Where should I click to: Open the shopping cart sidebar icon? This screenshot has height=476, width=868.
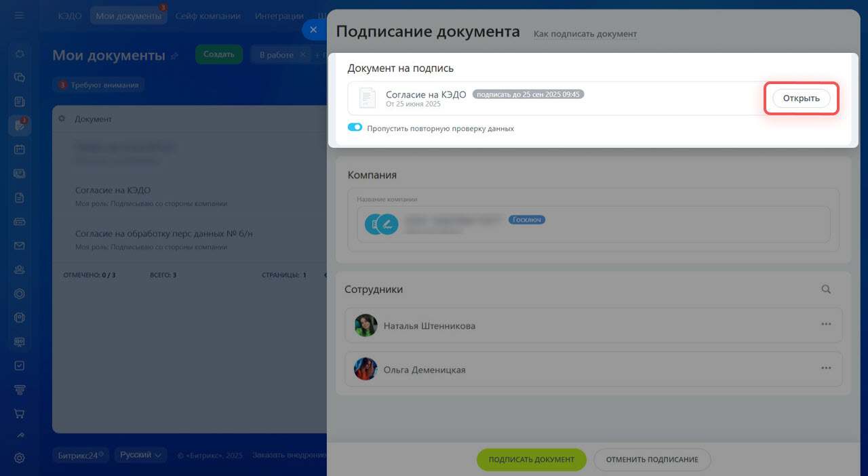[20, 413]
